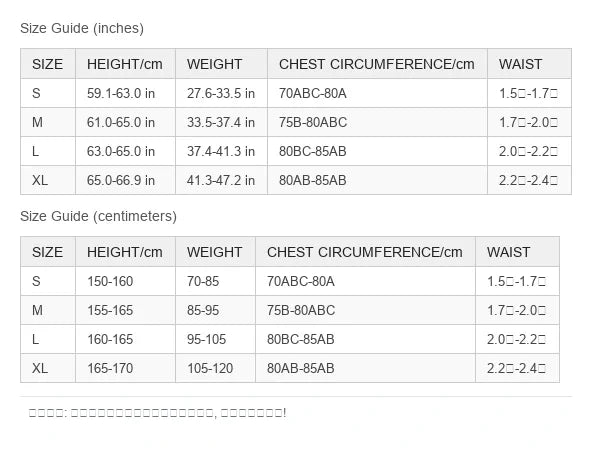Click the Size Guide (inches) heading

(x=82, y=28)
